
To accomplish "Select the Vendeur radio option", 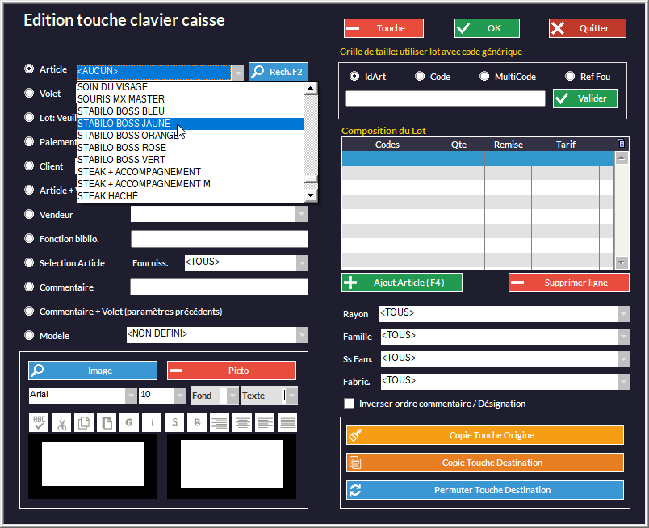I will (30, 214).
